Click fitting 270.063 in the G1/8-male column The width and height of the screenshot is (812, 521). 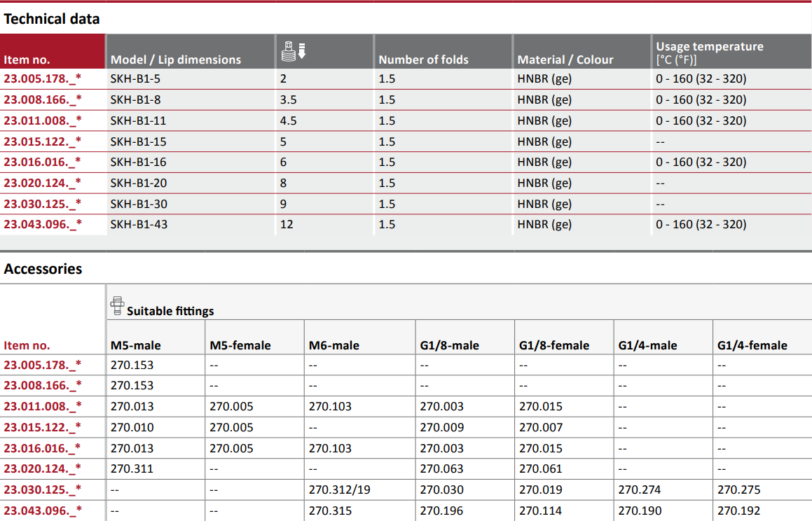442,468
